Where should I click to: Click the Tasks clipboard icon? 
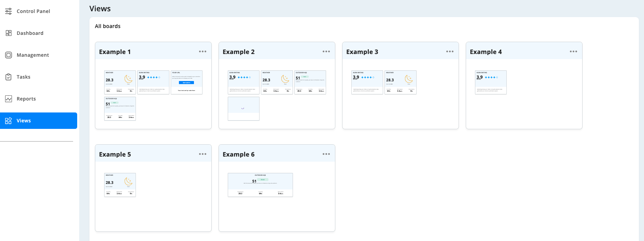click(9, 77)
